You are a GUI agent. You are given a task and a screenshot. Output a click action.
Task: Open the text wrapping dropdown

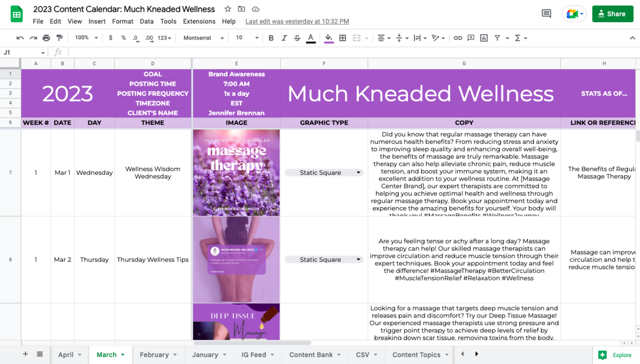[x=419, y=38]
